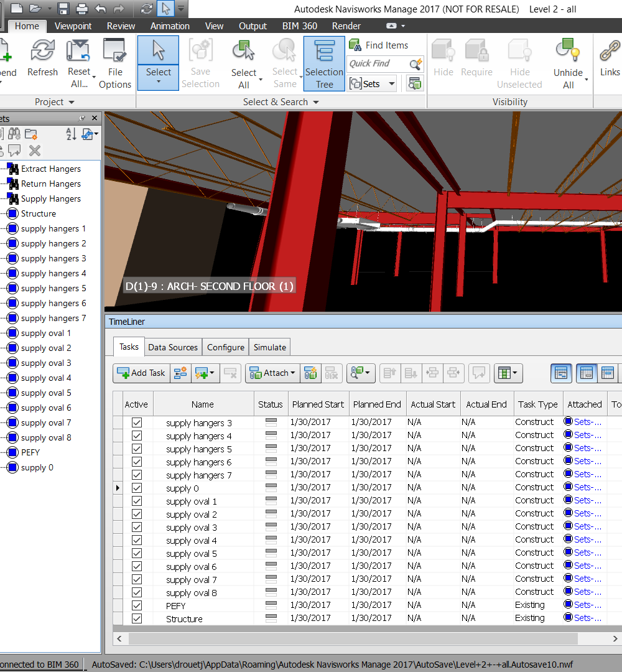Click the Select All button
The height and width of the screenshot is (672, 622).
pyautogui.click(x=244, y=62)
